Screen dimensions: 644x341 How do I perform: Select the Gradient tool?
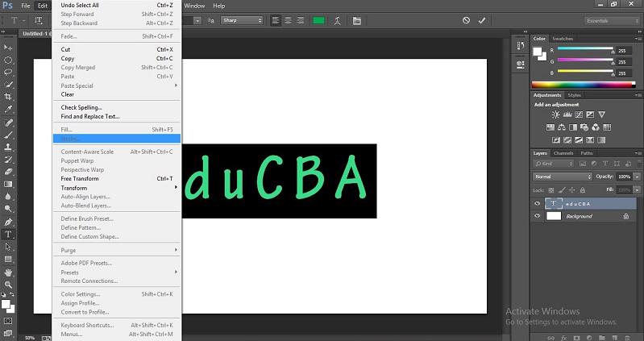[x=8, y=184]
